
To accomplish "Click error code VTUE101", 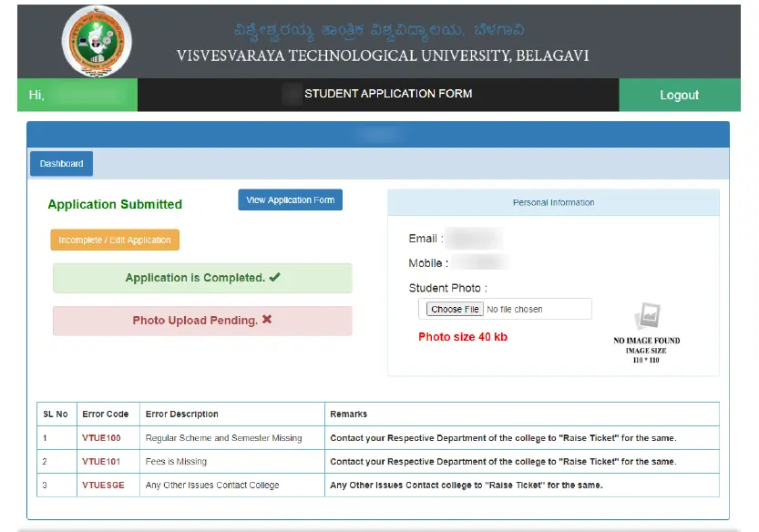I will pos(100,462).
